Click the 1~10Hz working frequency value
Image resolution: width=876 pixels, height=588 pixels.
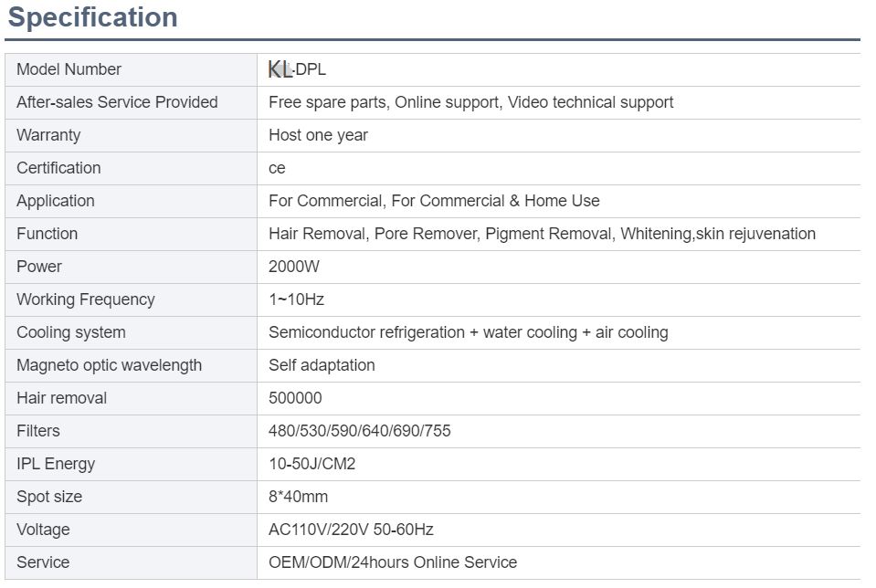pos(296,299)
